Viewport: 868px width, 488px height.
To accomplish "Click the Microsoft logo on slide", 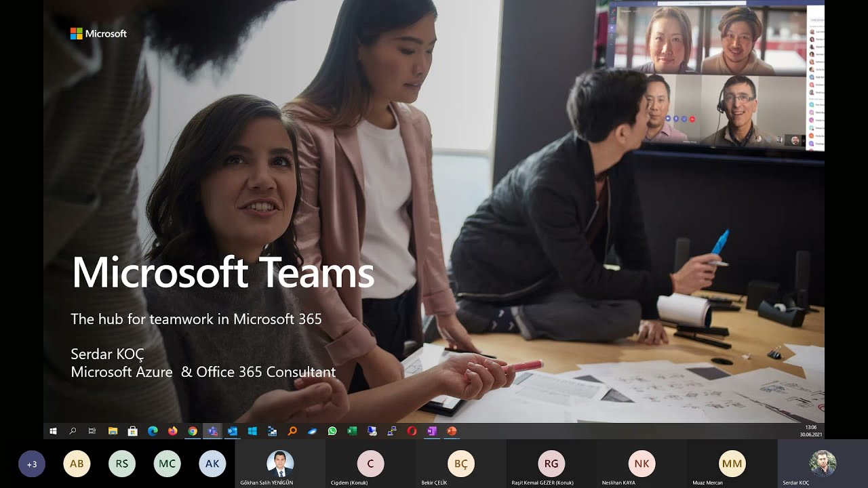I will click(98, 33).
